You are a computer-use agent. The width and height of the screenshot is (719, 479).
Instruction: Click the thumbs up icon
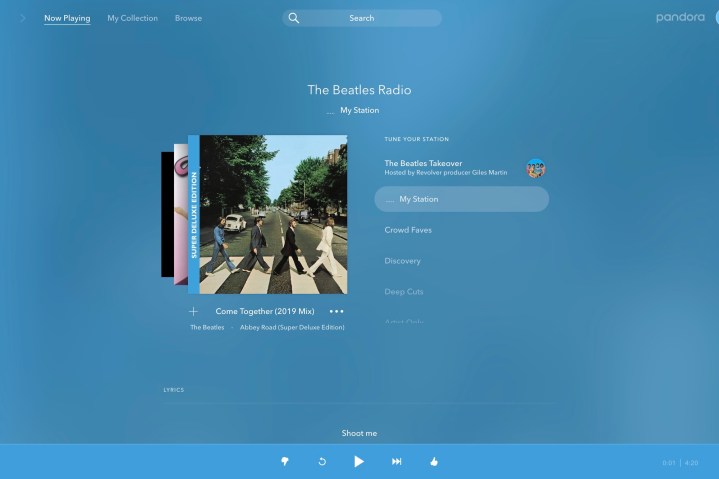click(x=434, y=461)
